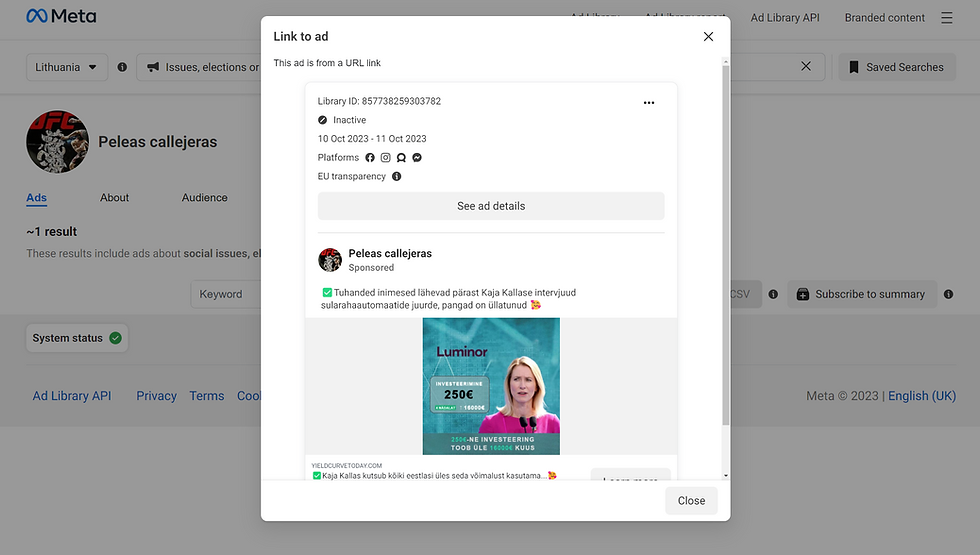The width and height of the screenshot is (980, 555).
Task: Show EU transparency info tooltip
Action: point(396,176)
